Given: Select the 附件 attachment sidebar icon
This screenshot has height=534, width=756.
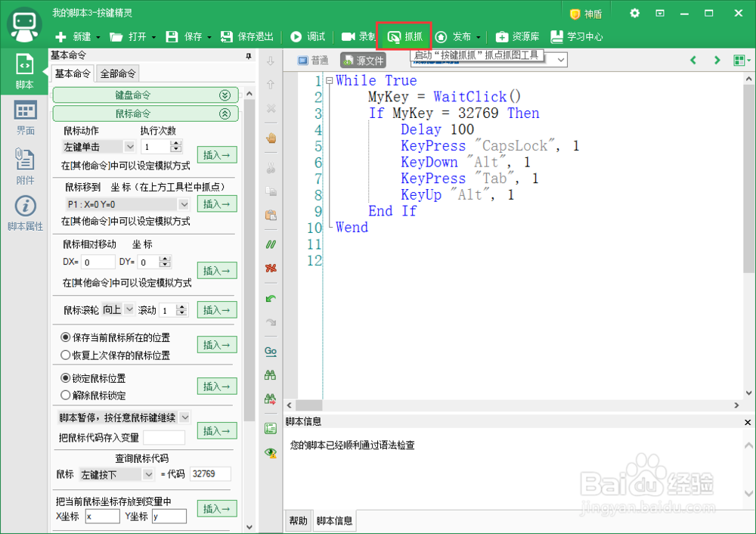Looking at the screenshot, I should tap(25, 166).
